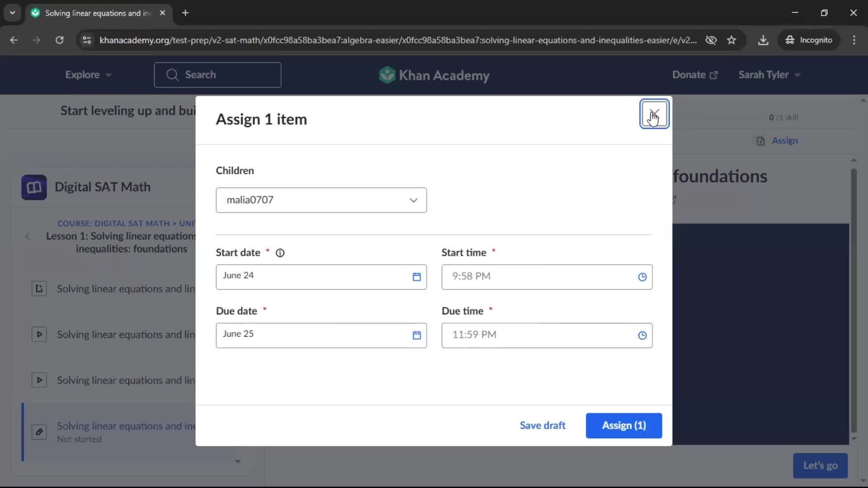Click the address bar URL
The height and width of the screenshot is (488, 868).
click(398, 40)
